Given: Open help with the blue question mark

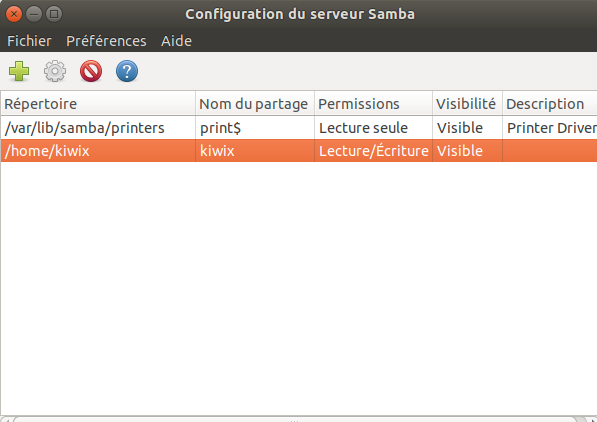Looking at the screenshot, I should coord(127,71).
